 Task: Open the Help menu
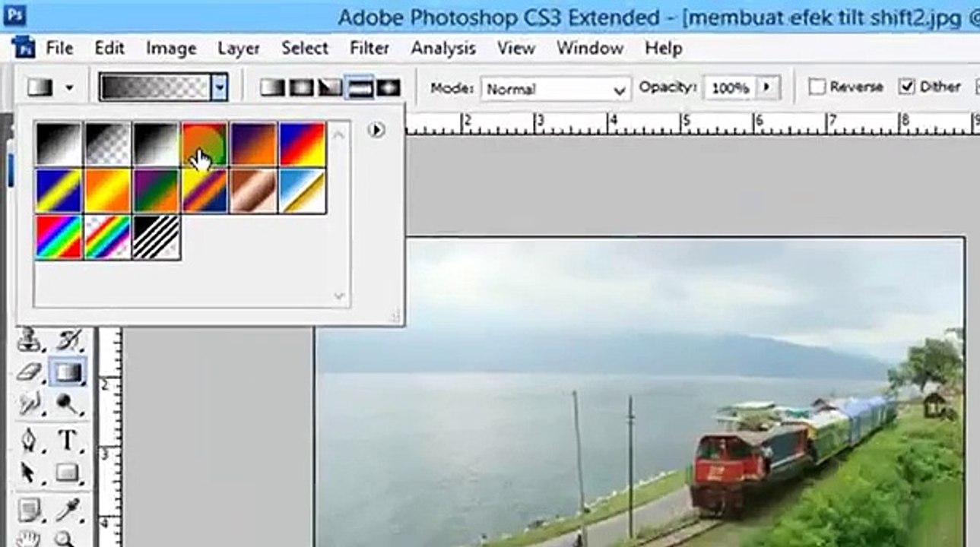[x=663, y=49]
